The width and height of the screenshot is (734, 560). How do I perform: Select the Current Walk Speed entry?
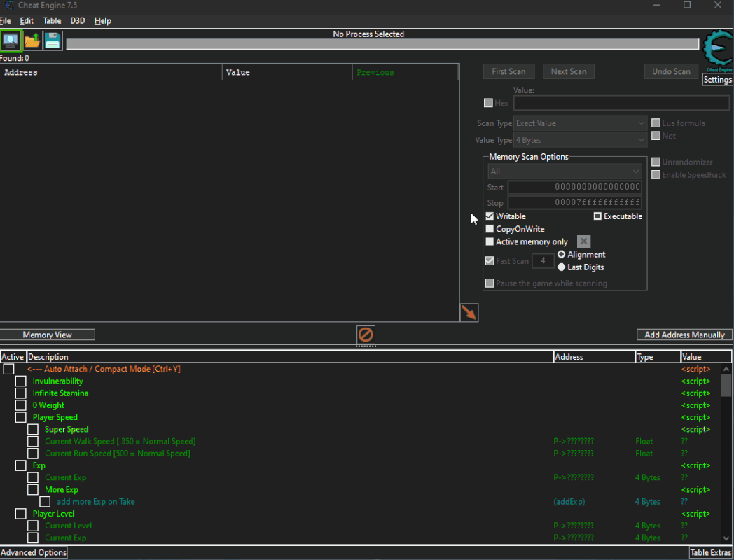coord(120,441)
